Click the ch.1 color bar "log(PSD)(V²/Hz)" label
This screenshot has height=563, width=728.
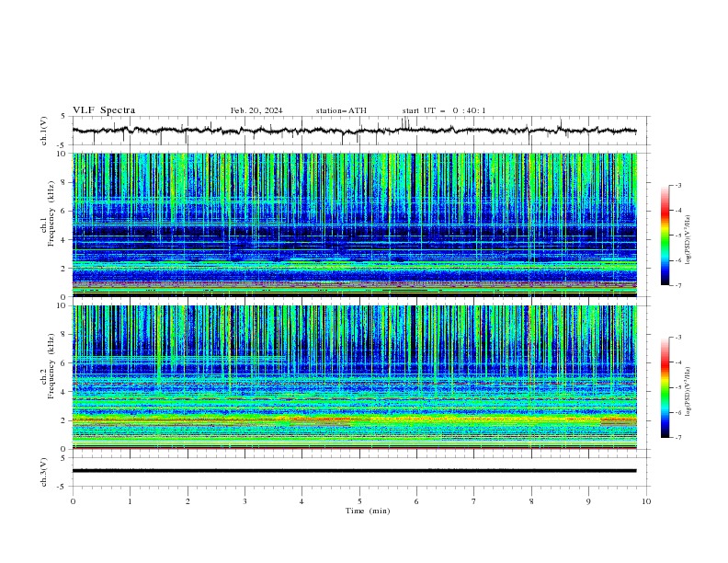coord(688,240)
